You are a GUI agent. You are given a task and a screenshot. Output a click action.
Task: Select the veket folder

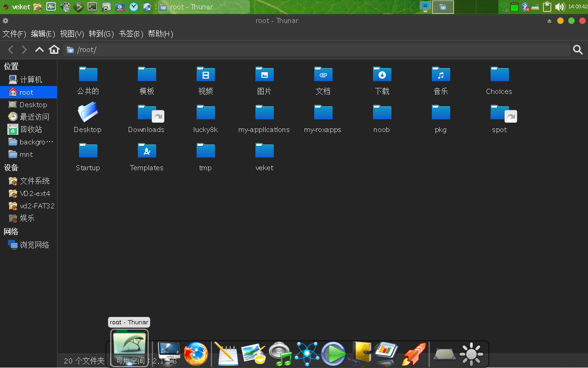pyautogui.click(x=264, y=156)
